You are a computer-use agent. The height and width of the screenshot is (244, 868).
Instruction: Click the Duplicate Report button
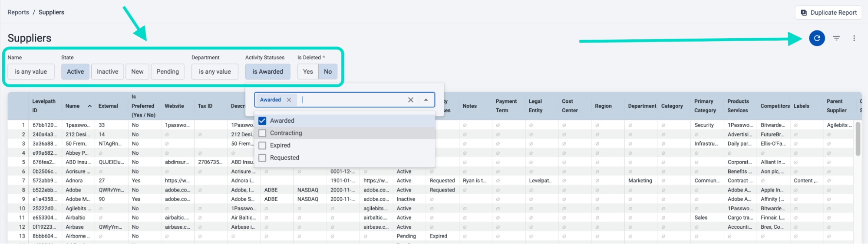pos(828,13)
